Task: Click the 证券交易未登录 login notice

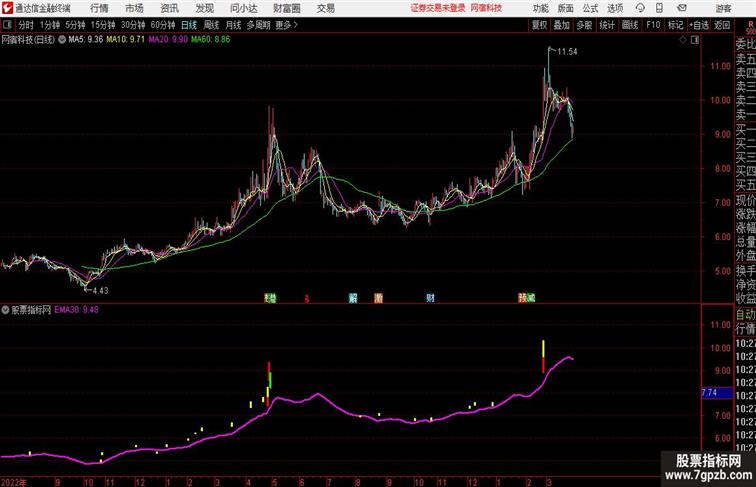Action: coord(438,8)
